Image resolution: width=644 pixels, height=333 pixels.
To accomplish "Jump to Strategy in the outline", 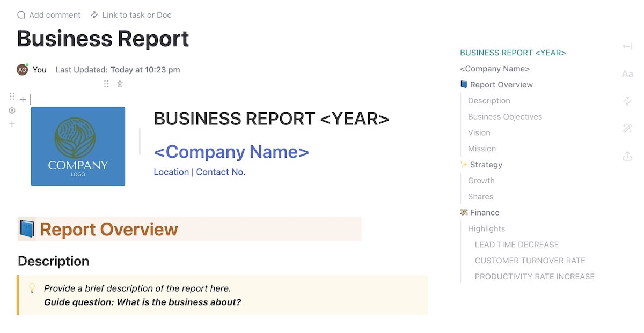I will pos(486,165).
